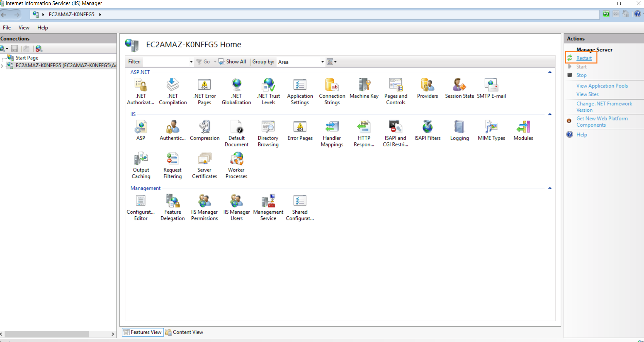Stop the server

[x=581, y=75]
